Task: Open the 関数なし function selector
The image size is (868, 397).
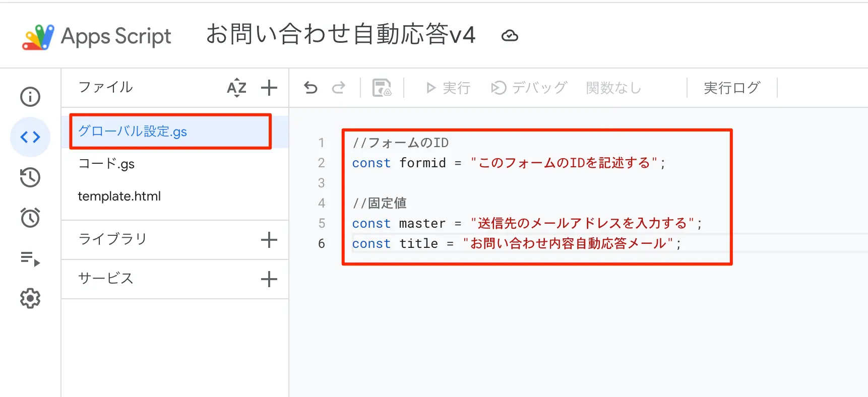Action: click(613, 88)
